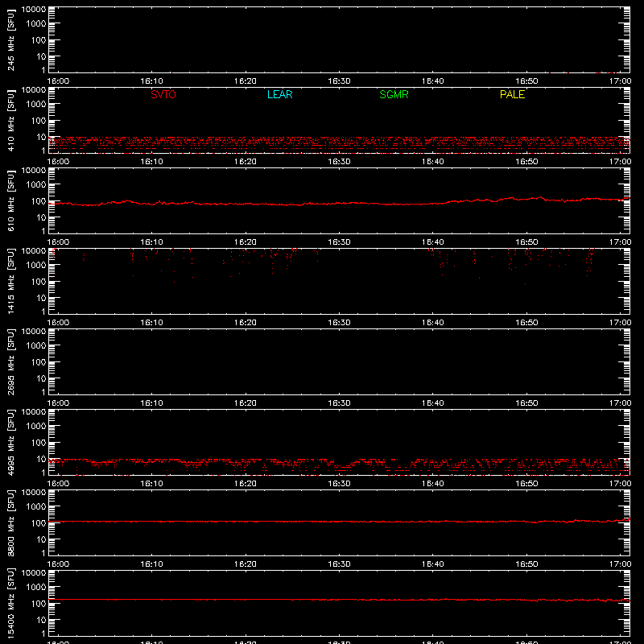The image size is (644, 644).
Task: Select the 8800 MHz [SFU] axis title
Action: click(x=10, y=522)
